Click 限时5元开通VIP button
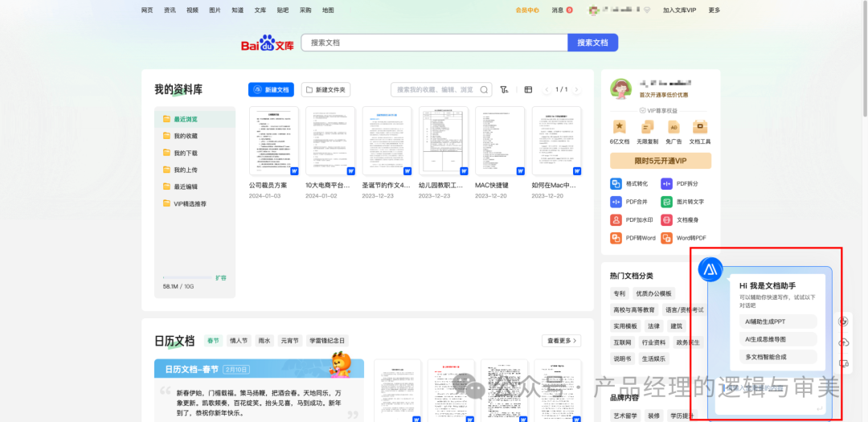 [661, 161]
